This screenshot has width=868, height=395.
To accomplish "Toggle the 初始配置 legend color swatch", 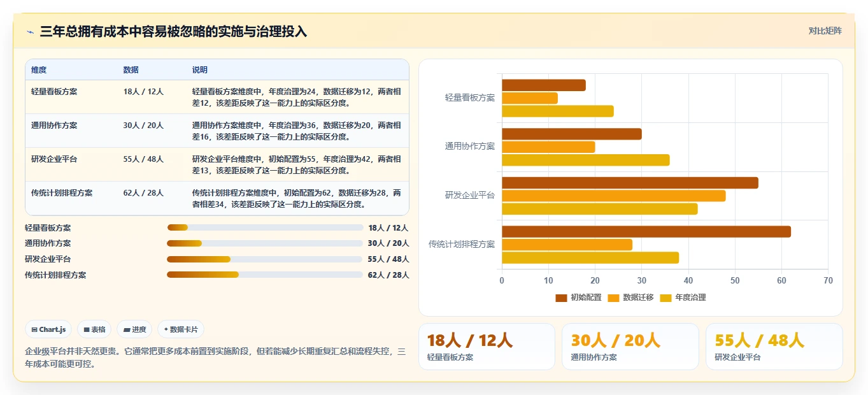I will coord(561,298).
